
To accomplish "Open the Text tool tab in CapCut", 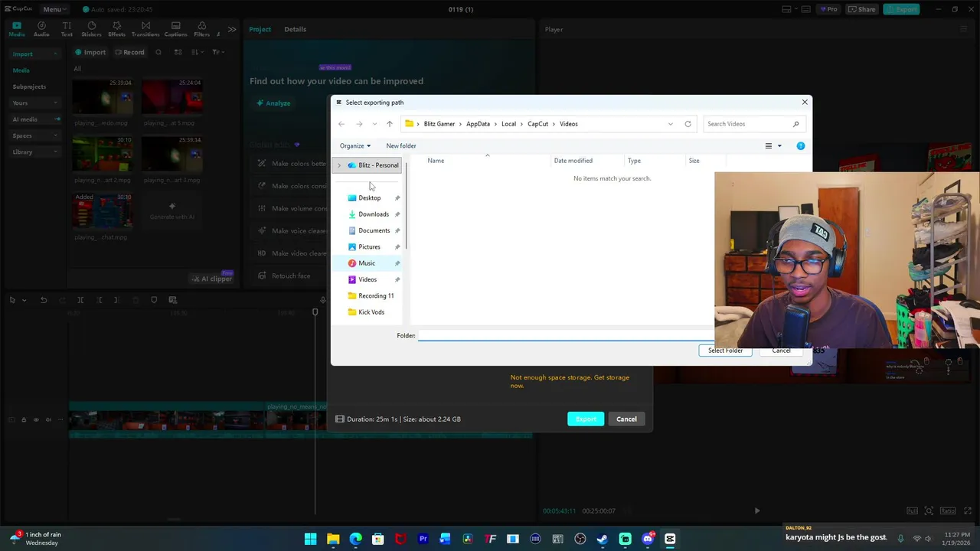I will (x=67, y=29).
